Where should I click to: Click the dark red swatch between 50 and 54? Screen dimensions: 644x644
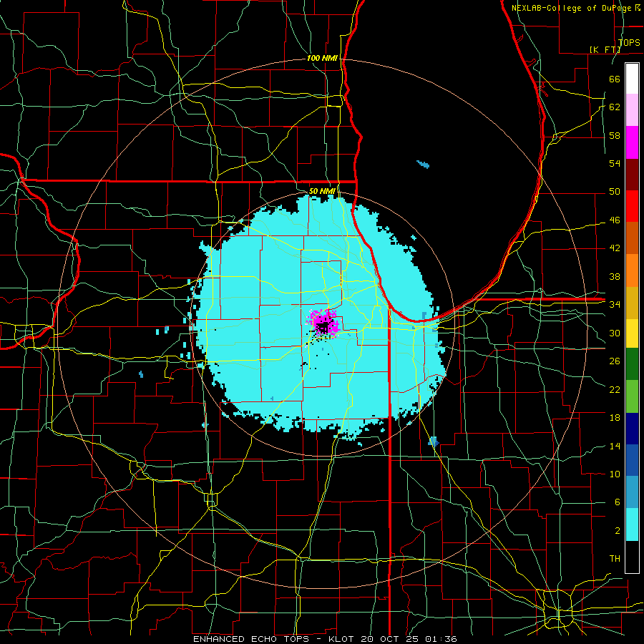click(x=632, y=174)
